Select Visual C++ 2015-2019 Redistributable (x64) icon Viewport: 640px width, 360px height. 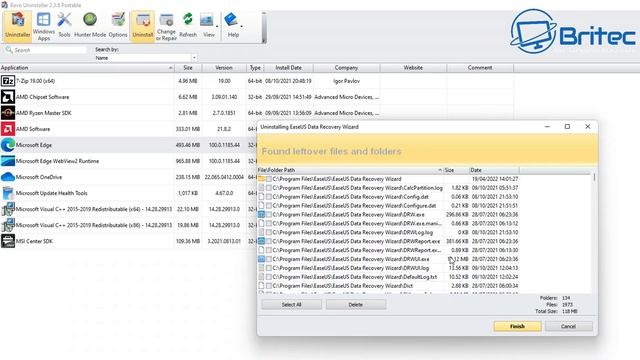[8, 209]
